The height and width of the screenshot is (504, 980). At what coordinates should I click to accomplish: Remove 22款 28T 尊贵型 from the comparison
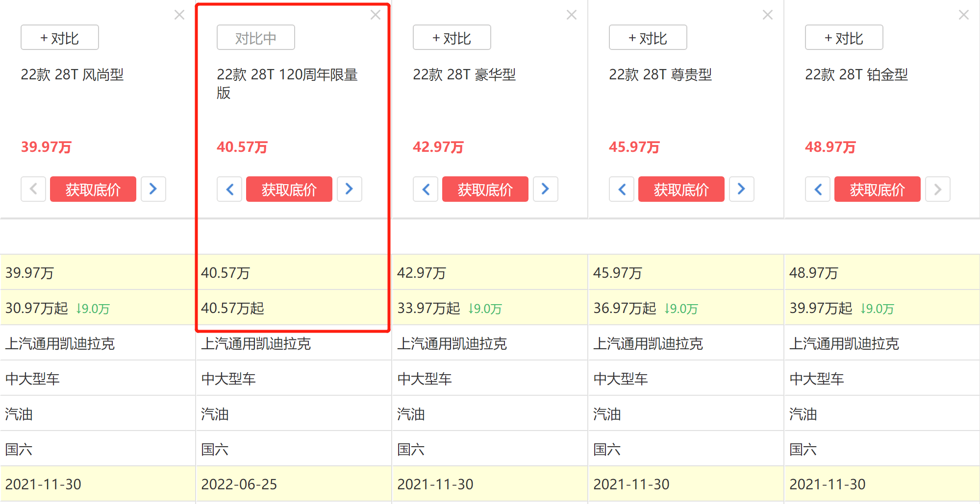[767, 15]
